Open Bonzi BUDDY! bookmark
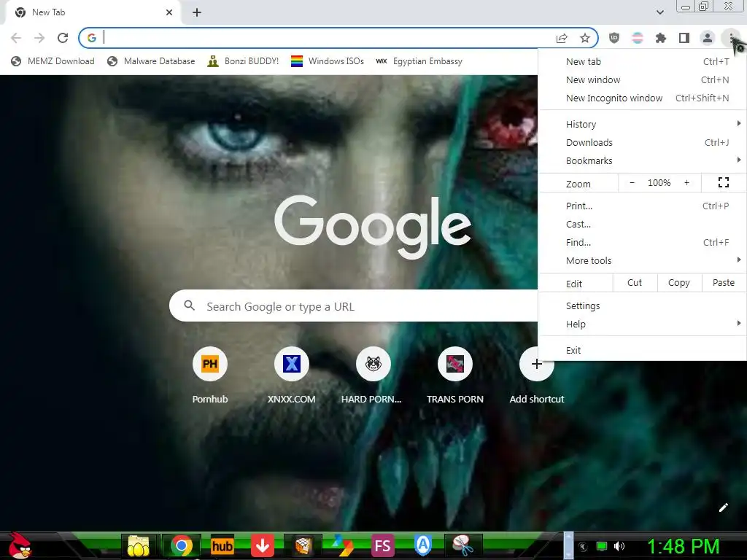This screenshot has width=747, height=560. pyautogui.click(x=244, y=61)
